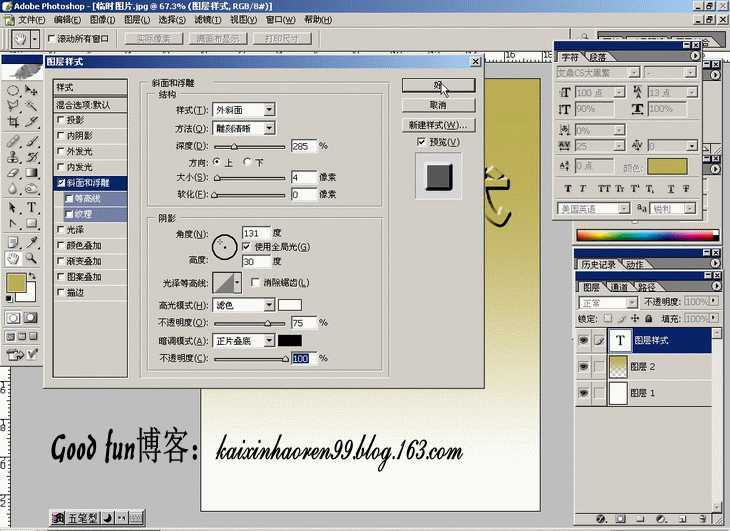Click lock position icon in Layers panel
730x531 pixels.
pos(635,319)
